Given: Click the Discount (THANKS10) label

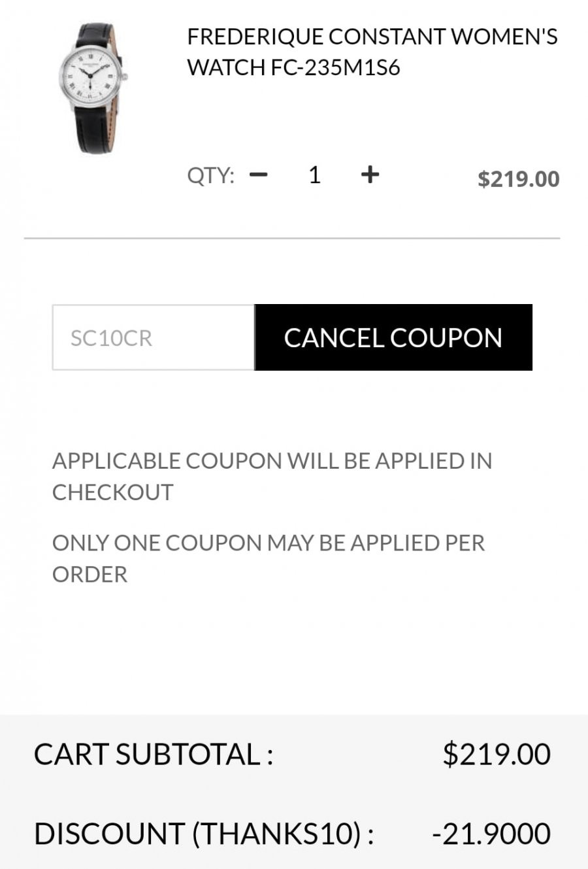Looking at the screenshot, I should pos(204,834).
